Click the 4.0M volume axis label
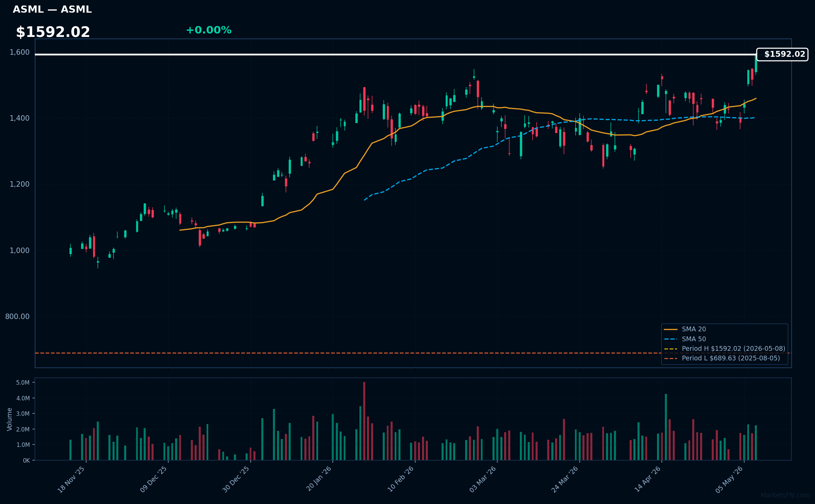Image resolution: width=815 pixels, height=504 pixels. [23, 398]
